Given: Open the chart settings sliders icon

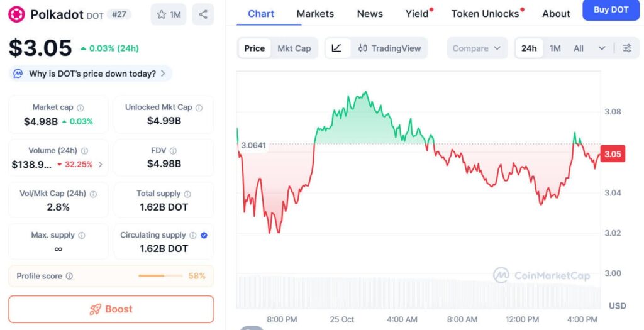Looking at the screenshot, I should click(627, 48).
